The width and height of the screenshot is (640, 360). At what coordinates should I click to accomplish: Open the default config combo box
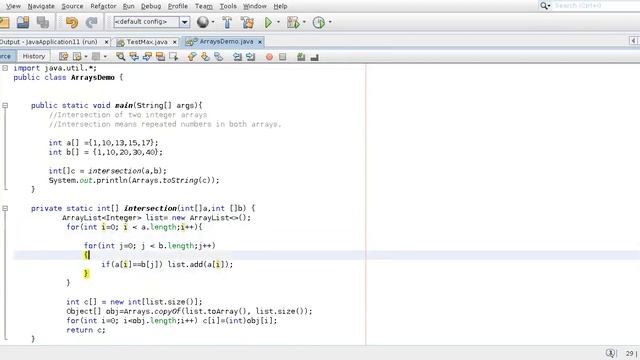(151, 22)
